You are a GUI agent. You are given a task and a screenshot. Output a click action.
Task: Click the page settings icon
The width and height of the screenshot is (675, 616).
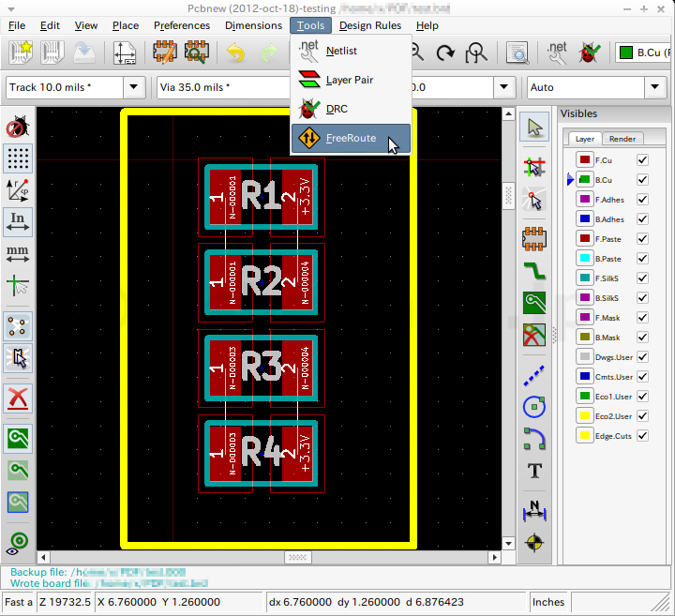coord(125,53)
